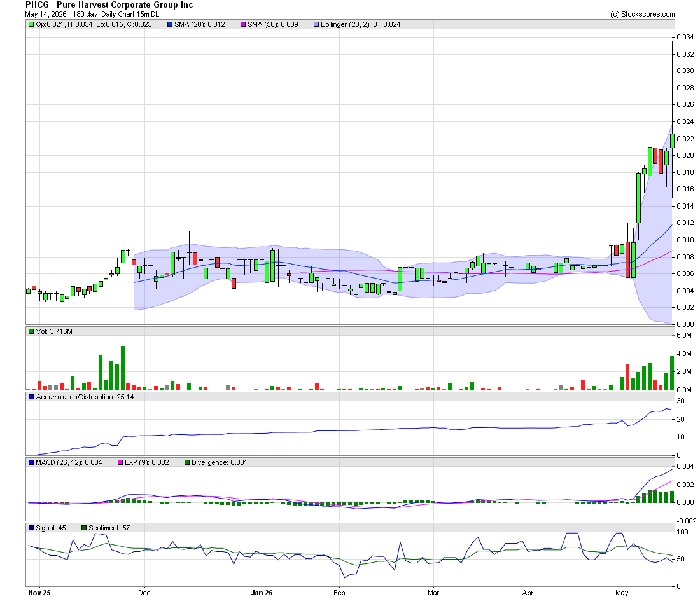This screenshot has height=606, width=700.
Task: Click the 'Dec' x-axis label
Action: coord(144,593)
